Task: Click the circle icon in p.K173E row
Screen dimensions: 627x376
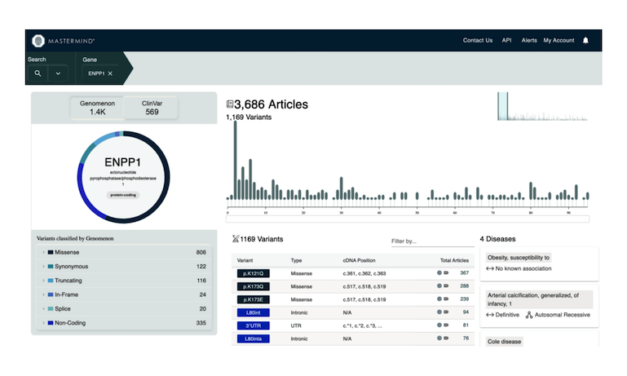Action: coord(439,299)
